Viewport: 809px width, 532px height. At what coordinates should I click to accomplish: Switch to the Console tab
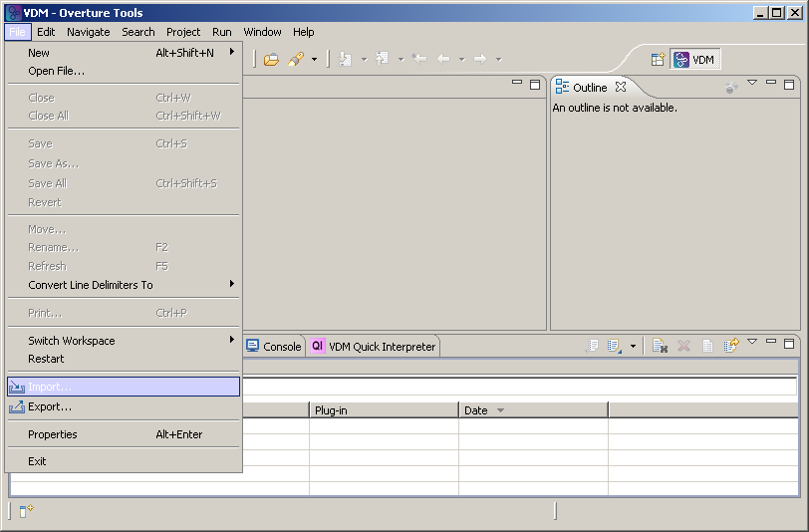click(273, 347)
